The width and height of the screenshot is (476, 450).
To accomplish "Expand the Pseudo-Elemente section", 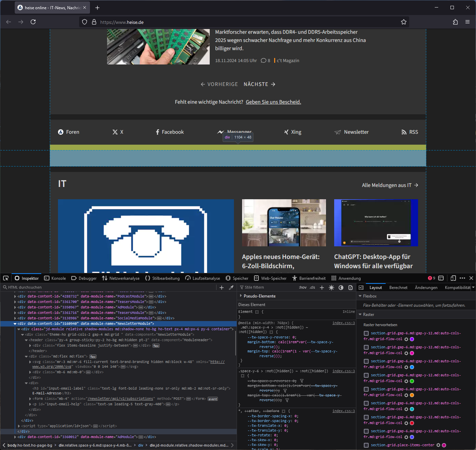I will point(241,296).
